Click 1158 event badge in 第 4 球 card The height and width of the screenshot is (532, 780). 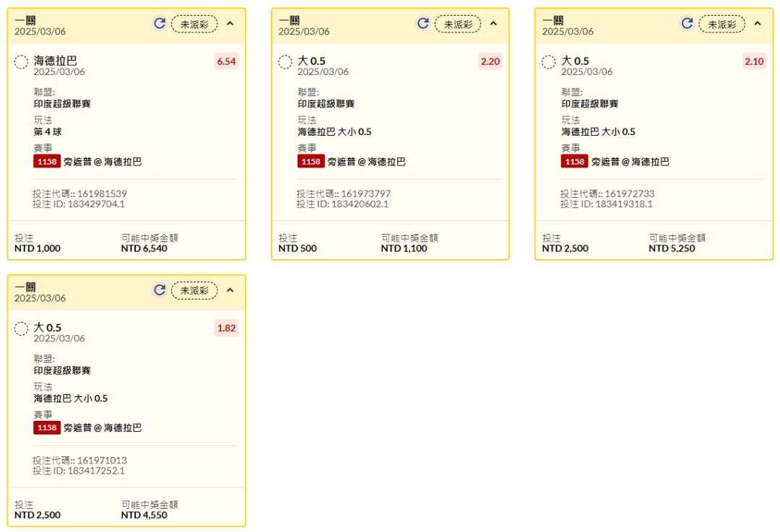tap(47, 162)
